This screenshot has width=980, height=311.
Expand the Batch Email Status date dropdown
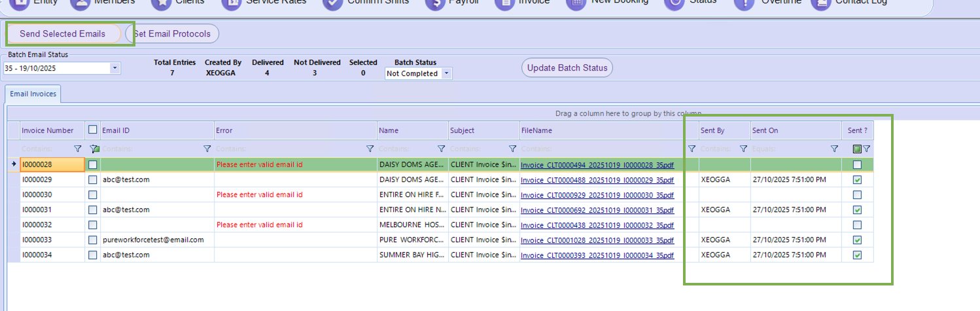click(x=115, y=67)
